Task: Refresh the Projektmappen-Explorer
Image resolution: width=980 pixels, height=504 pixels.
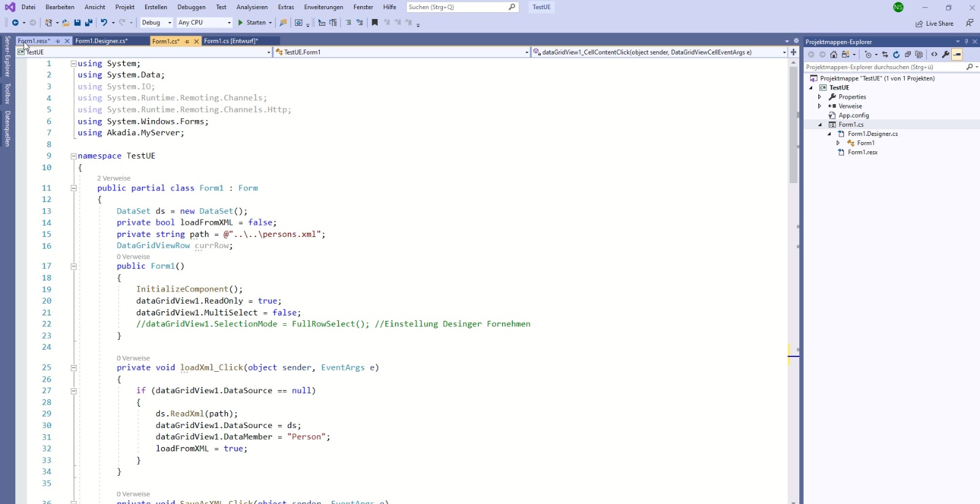Action: pos(896,55)
